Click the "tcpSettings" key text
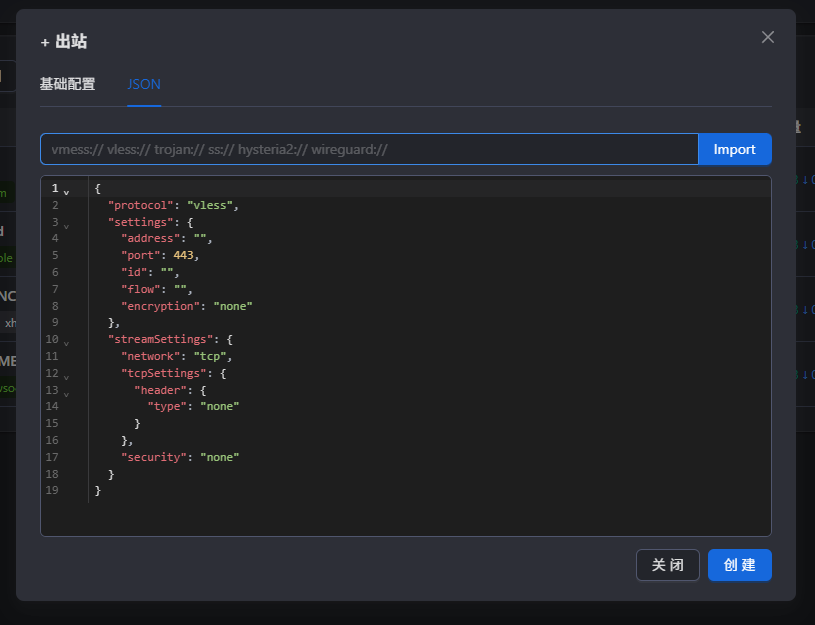 [x=163, y=373]
